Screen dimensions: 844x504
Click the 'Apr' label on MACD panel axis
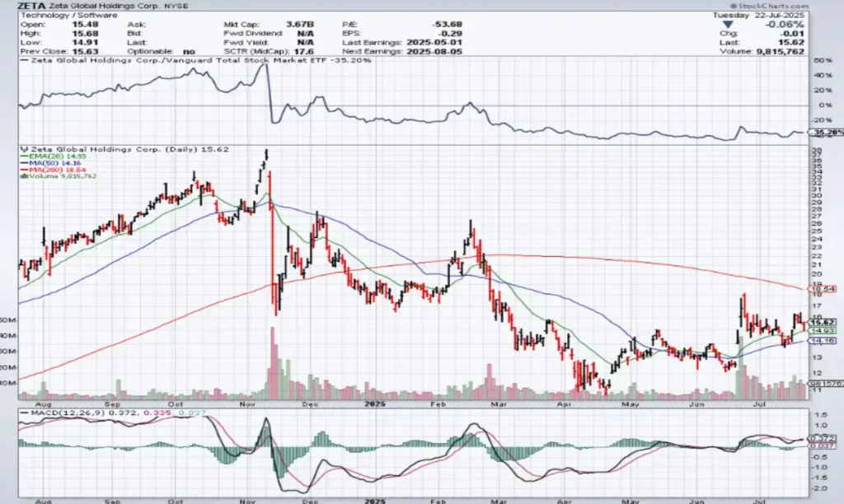click(564, 501)
